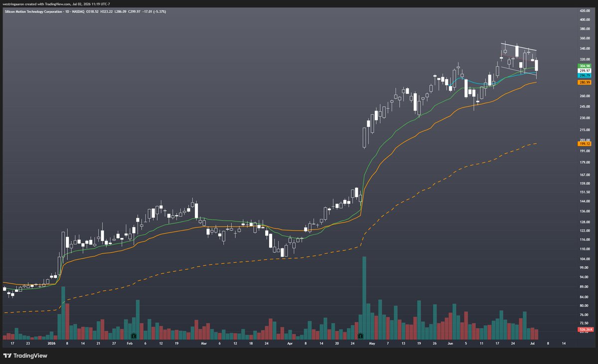Open the earnings marker near February

point(134,336)
